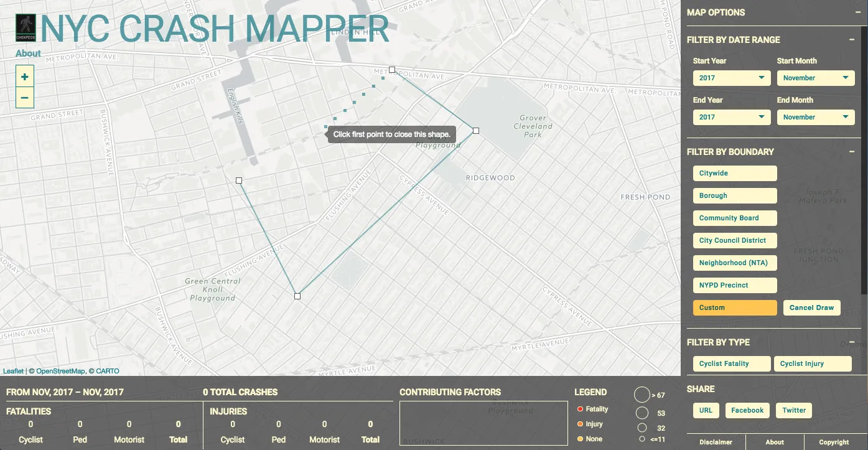Image resolution: width=868 pixels, height=450 pixels.
Task: Share the map on Twitter
Action: (794, 410)
